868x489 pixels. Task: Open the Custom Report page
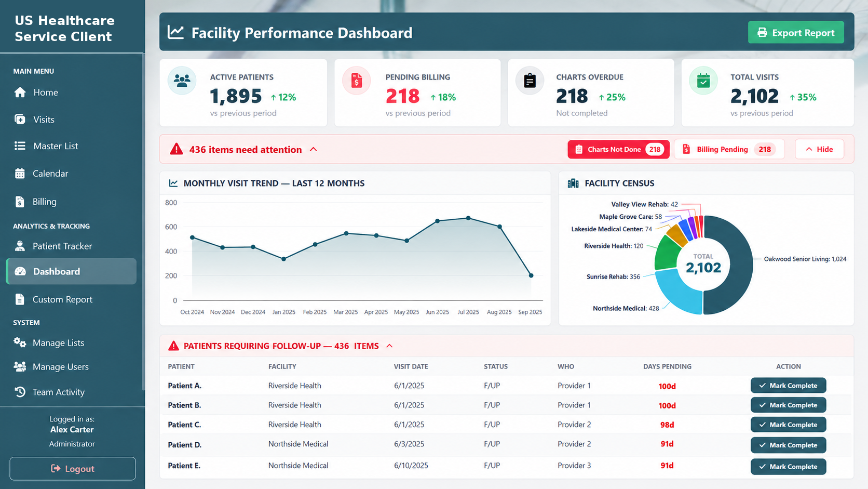point(71,299)
